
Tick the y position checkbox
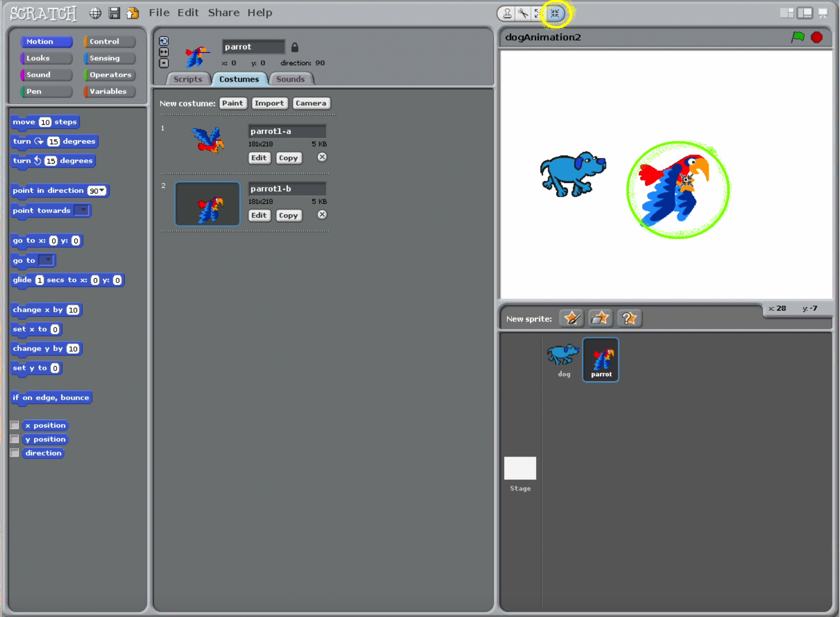15,439
